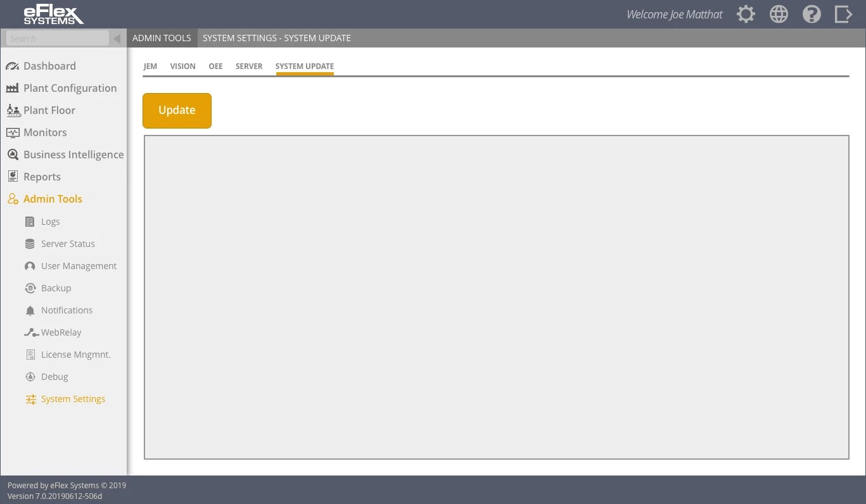Open the Debug page in sidebar
Image resolution: width=866 pixels, height=504 pixels.
[54, 377]
